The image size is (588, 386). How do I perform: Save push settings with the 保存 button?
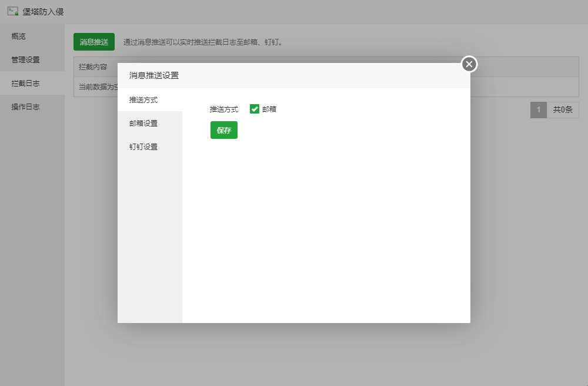[223, 130]
